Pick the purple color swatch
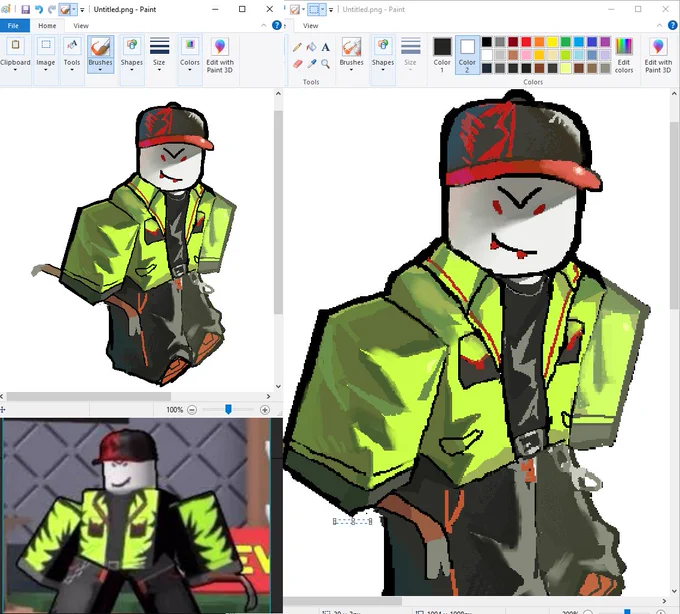 point(605,42)
